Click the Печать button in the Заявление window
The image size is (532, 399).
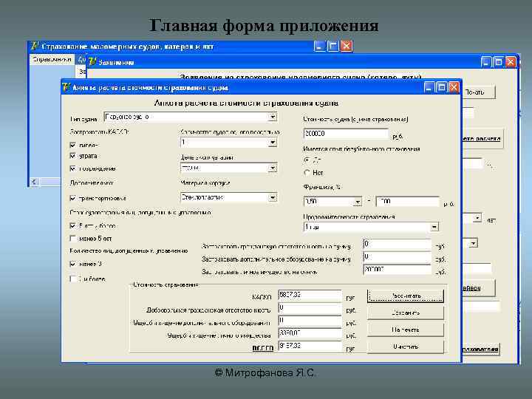(478, 92)
